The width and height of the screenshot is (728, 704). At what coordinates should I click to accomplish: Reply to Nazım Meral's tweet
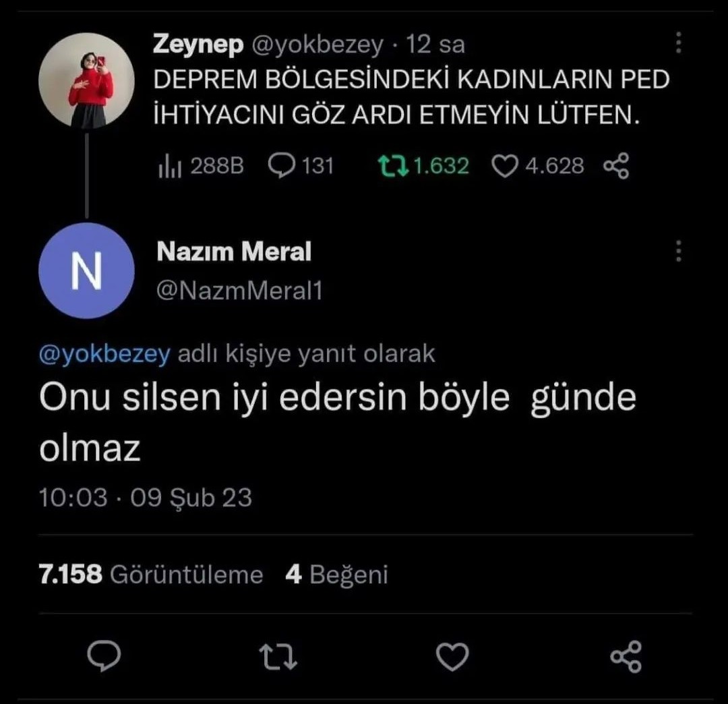[x=104, y=655]
